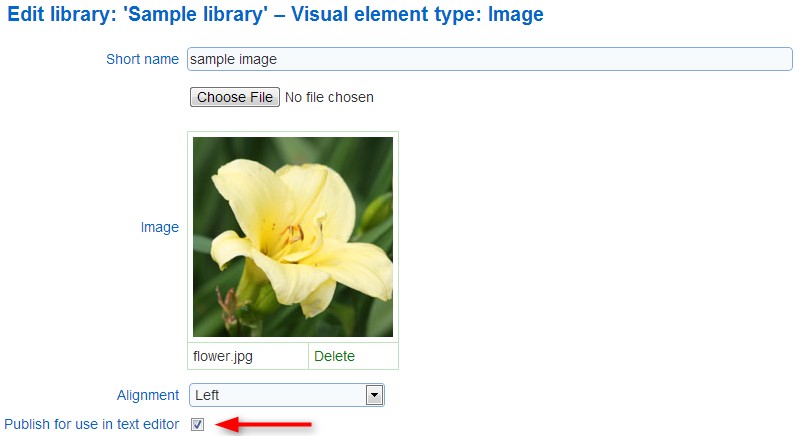Click the red arrow pointing at checkbox
Viewport: 797px width, 436px height.
(263, 424)
